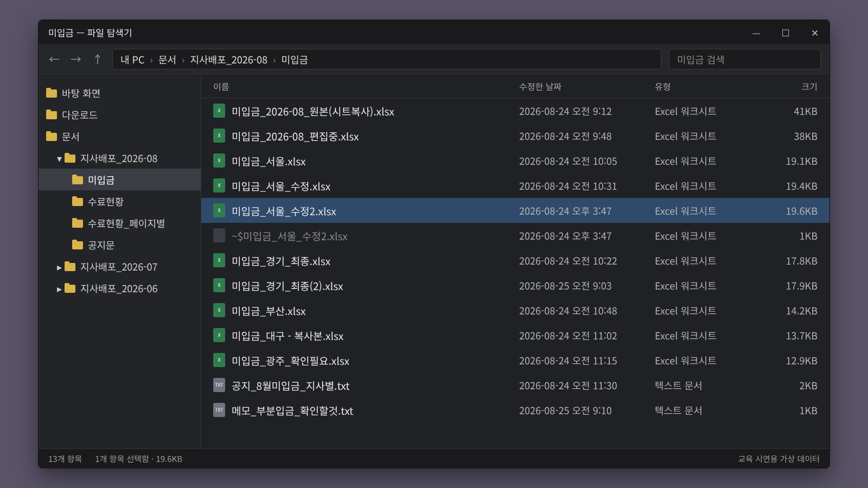Viewport: 868px width, 488px height.
Task: Go up one folder level
Action: (98, 59)
